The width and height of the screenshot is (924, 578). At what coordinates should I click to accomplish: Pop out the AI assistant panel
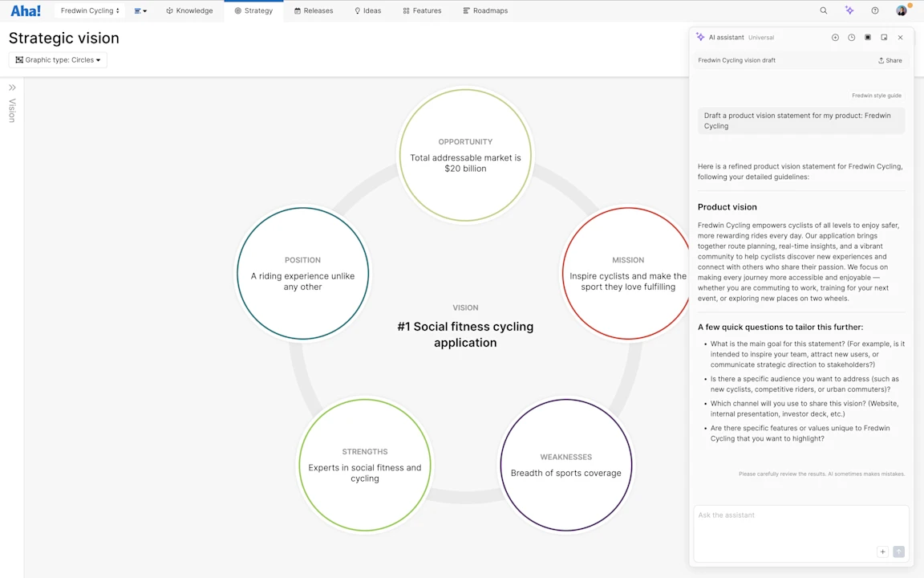click(x=884, y=37)
